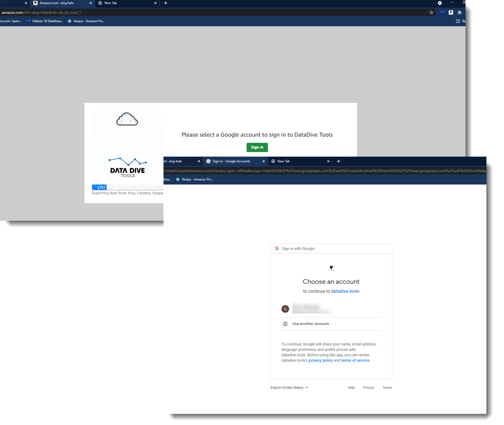Image resolution: width=504 pixels, height=425 pixels.
Task: Click the black bookmark-shaped extension icon in toolbar
Action: coord(451,12)
